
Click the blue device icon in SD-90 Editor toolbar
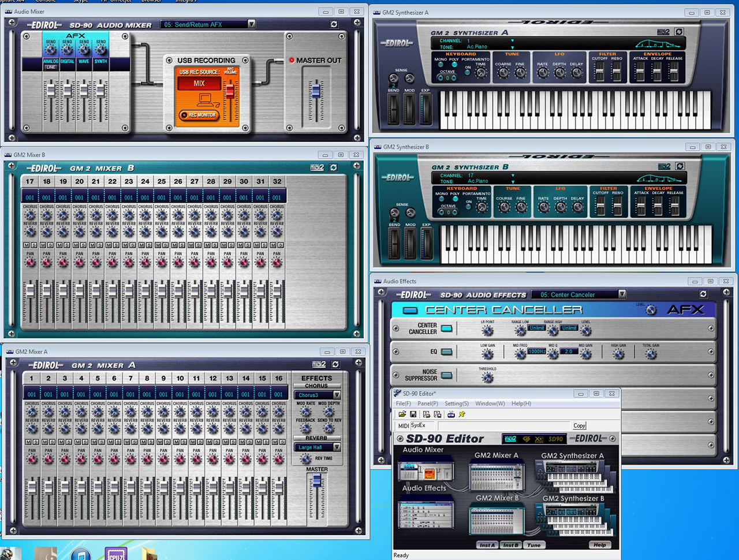[451, 415]
